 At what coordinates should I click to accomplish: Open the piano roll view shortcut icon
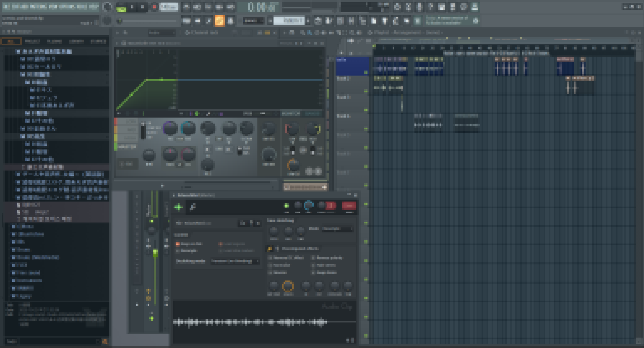point(329,21)
